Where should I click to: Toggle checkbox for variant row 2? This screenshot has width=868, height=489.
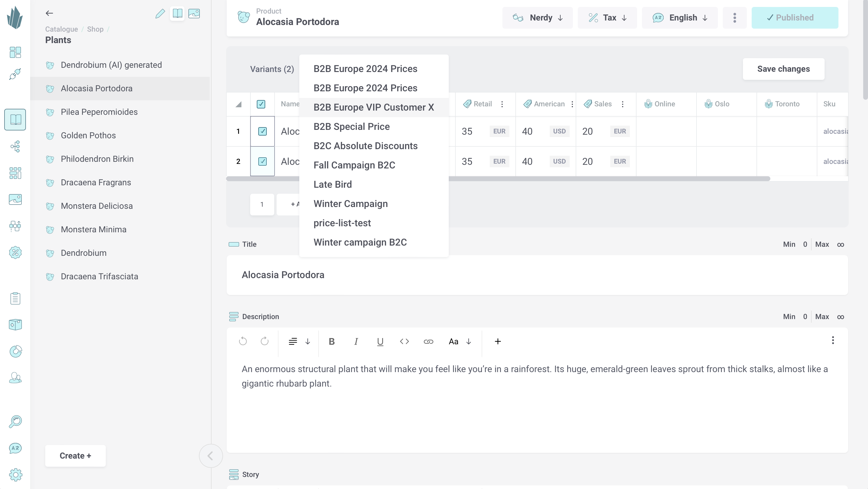tap(262, 161)
